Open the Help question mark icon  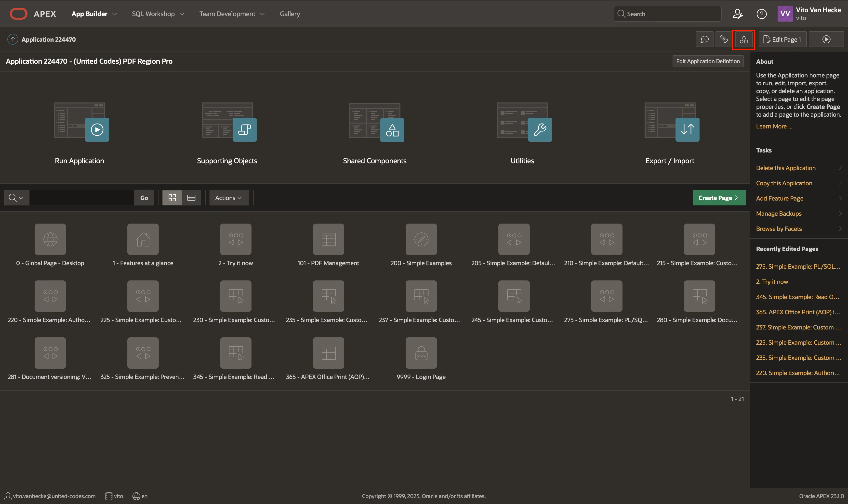761,14
